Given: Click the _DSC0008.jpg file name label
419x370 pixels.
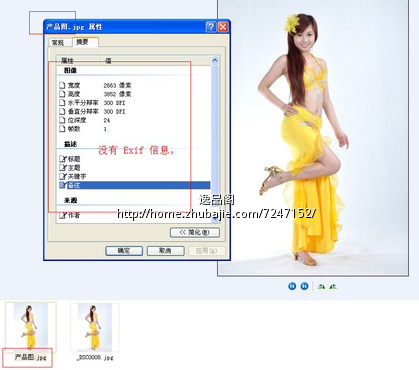Looking at the screenshot, I should coord(95,357).
